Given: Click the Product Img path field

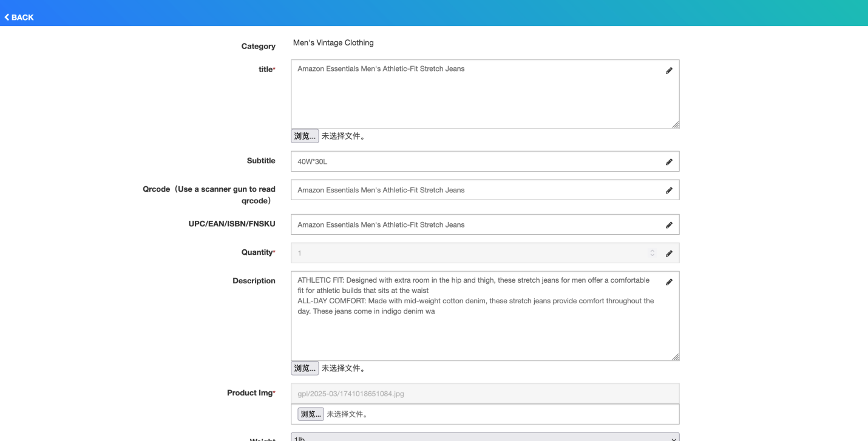Looking at the screenshot, I should tap(485, 393).
